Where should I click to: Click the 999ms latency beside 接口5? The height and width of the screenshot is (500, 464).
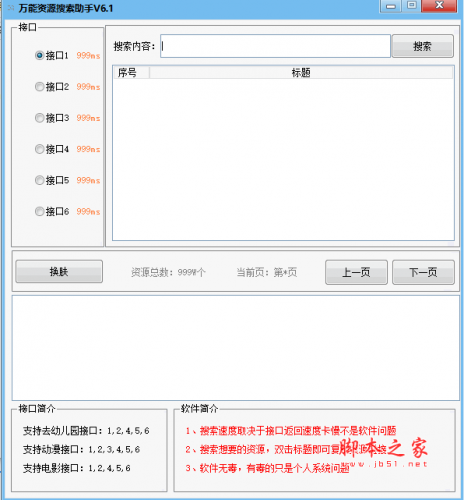tap(88, 180)
